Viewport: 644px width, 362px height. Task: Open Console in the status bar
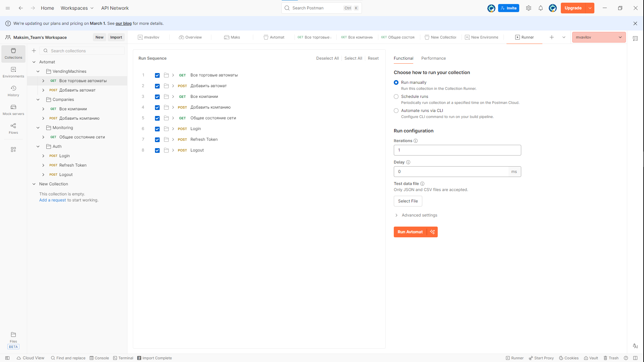[x=99, y=358]
